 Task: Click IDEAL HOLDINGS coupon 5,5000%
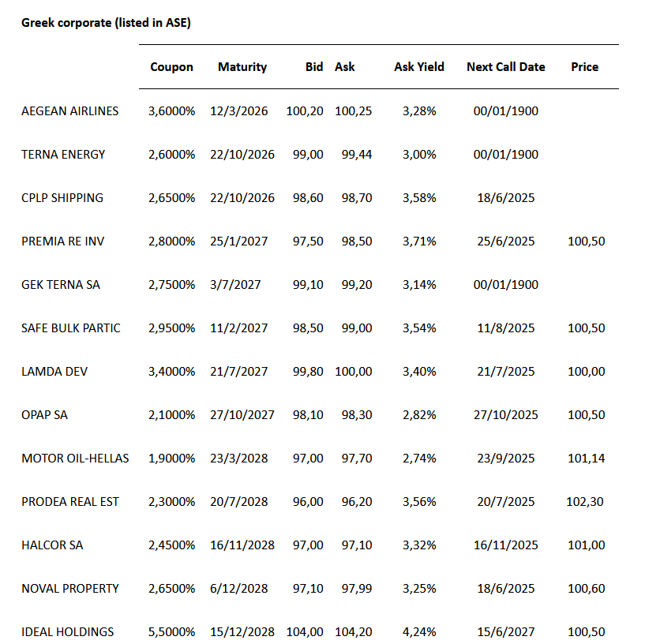171,632
